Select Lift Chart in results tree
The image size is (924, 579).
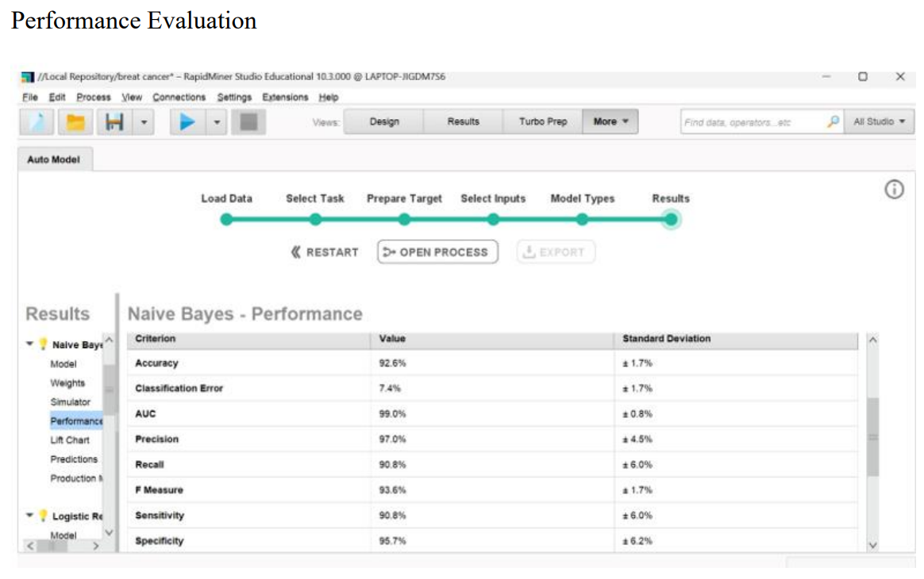(x=70, y=440)
